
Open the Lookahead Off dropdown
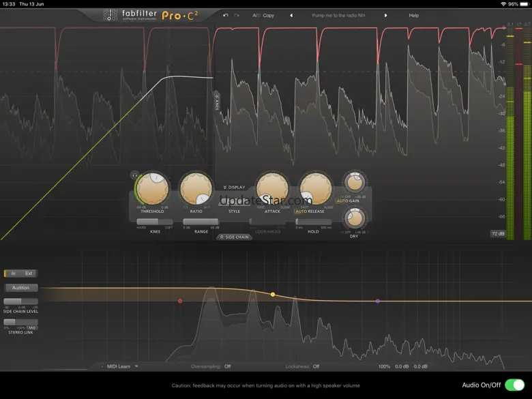(316, 366)
